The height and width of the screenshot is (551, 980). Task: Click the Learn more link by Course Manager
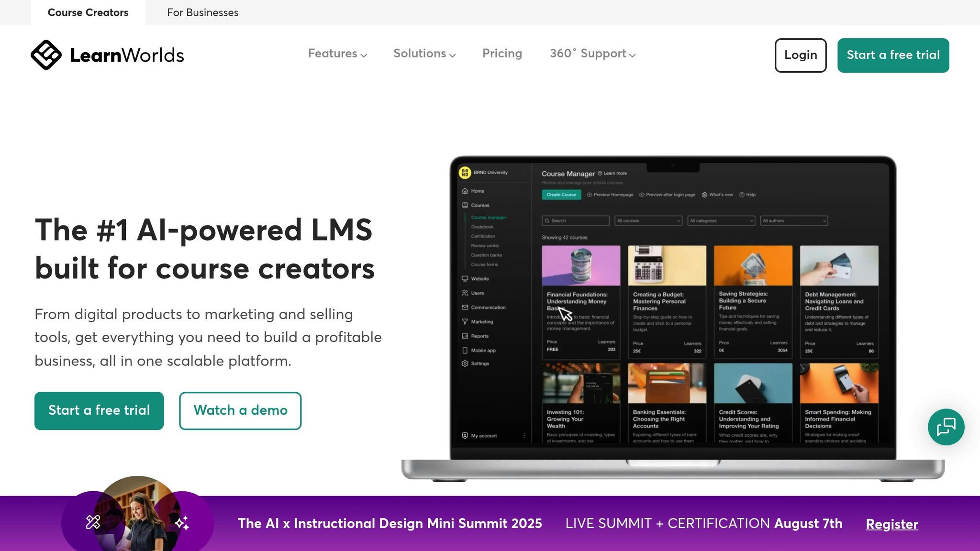612,173
